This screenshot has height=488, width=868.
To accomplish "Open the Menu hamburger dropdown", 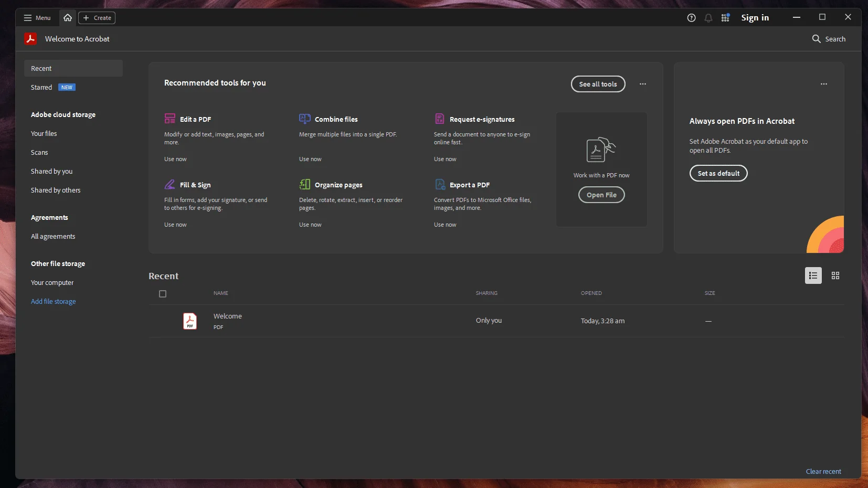I will 37,18.
